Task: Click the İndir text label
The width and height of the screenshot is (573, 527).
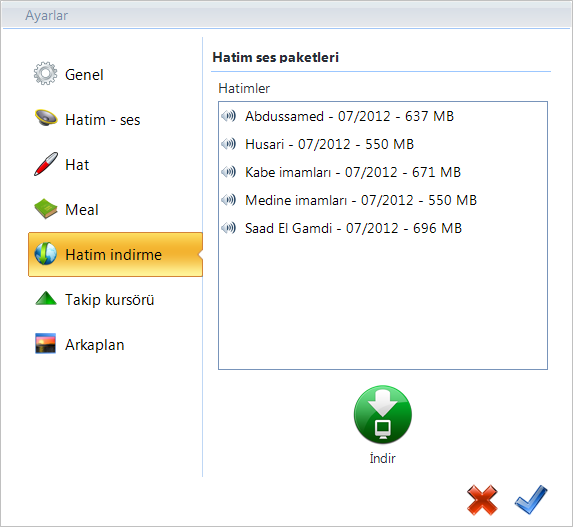Action: pyautogui.click(x=383, y=458)
